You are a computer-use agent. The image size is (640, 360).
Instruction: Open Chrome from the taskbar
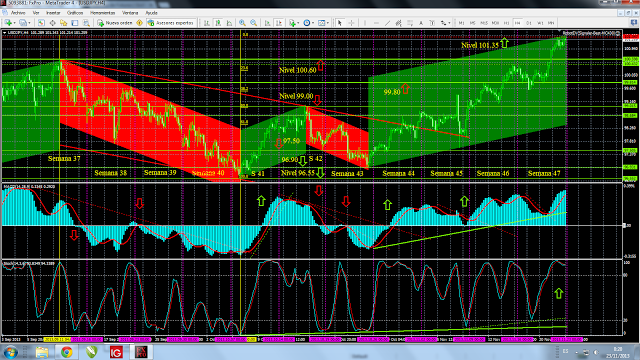pos(67,352)
